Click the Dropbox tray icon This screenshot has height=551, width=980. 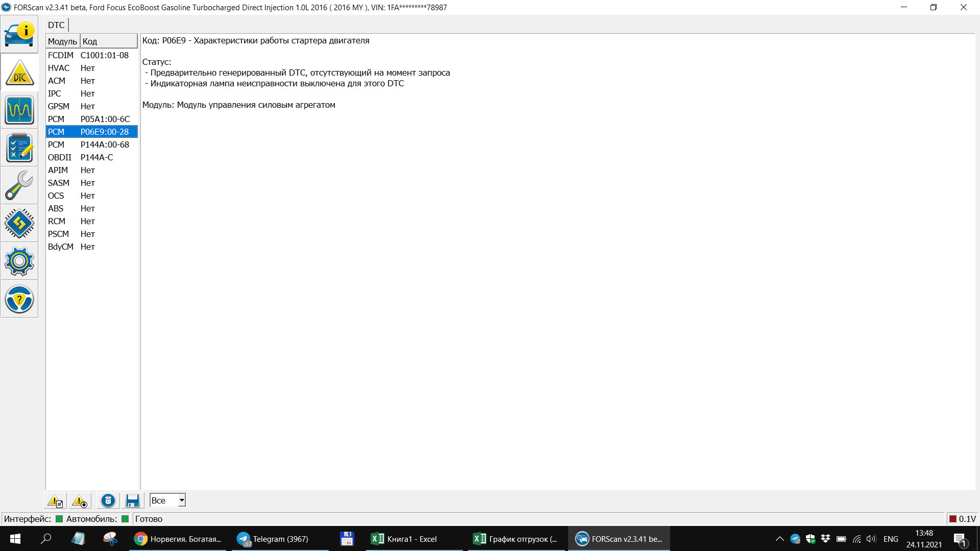pos(825,539)
